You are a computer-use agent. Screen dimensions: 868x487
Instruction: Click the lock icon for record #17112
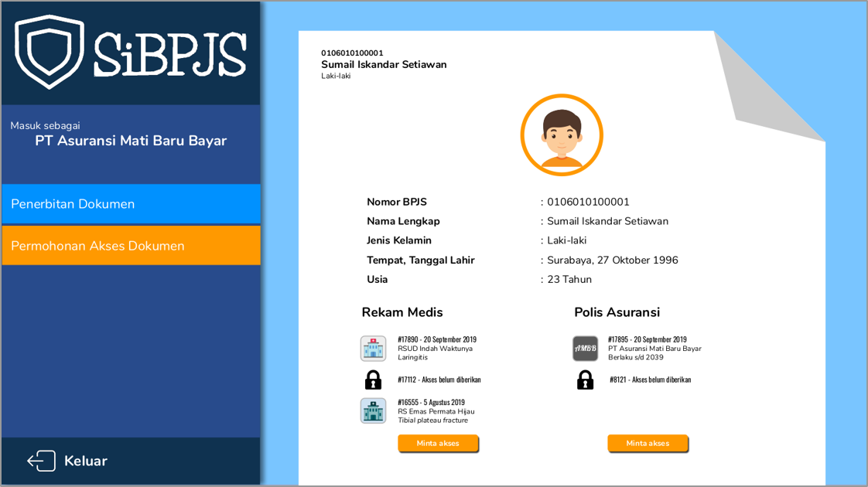point(373,380)
